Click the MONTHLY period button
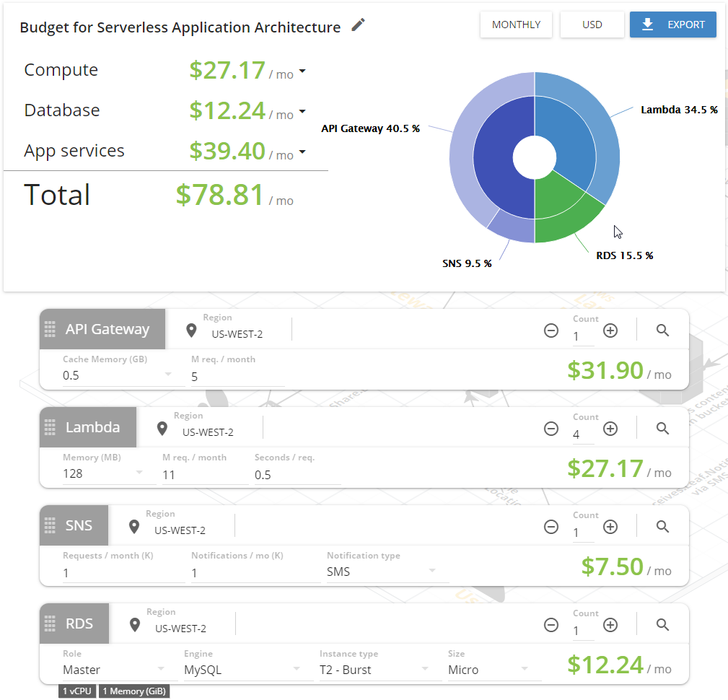 pyautogui.click(x=517, y=25)
